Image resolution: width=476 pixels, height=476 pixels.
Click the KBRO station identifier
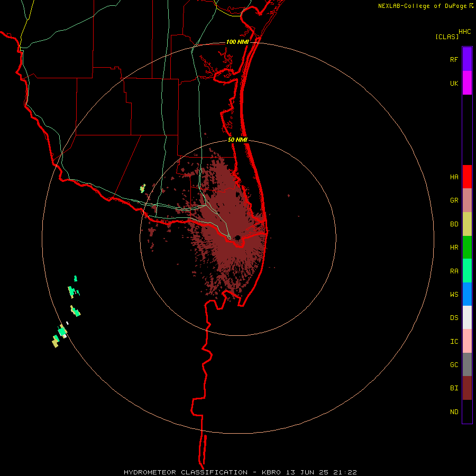click(x=271, y=472)
